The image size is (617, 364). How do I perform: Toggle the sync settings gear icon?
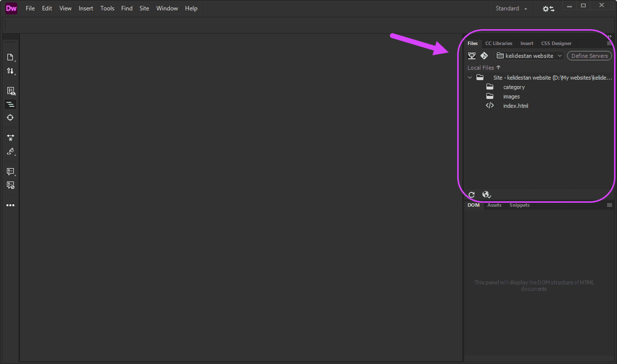pyautogui.click(x=548, y=9)
